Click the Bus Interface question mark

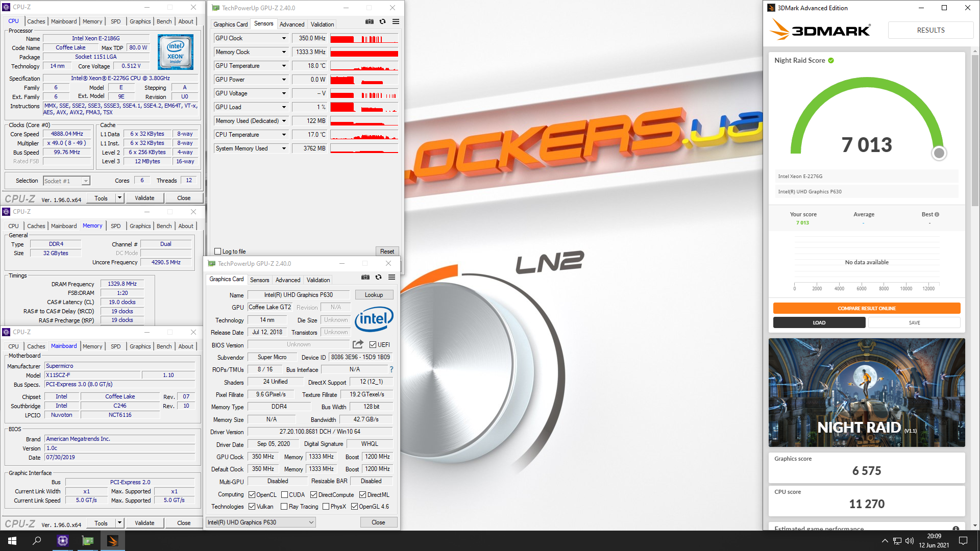tap(391, 369)
